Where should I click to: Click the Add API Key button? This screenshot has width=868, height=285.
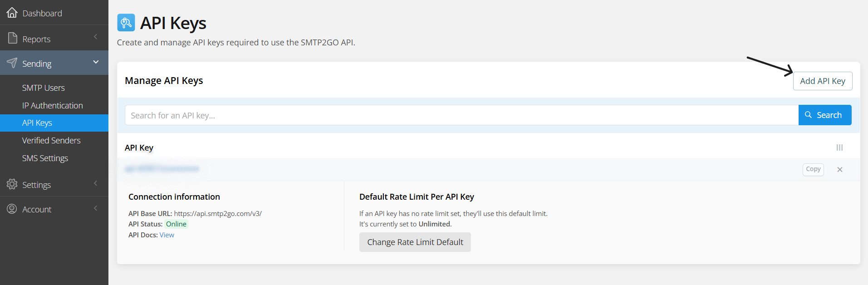[x=823, y=81]
